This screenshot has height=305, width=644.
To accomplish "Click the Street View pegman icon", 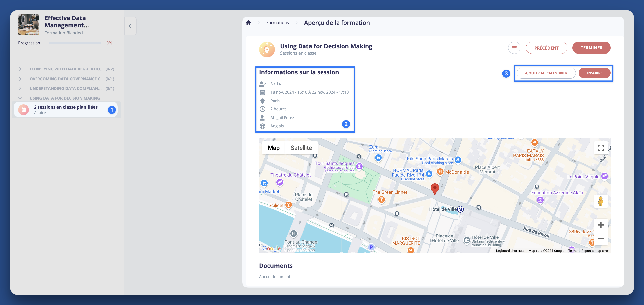I will (x=601, y=201).
